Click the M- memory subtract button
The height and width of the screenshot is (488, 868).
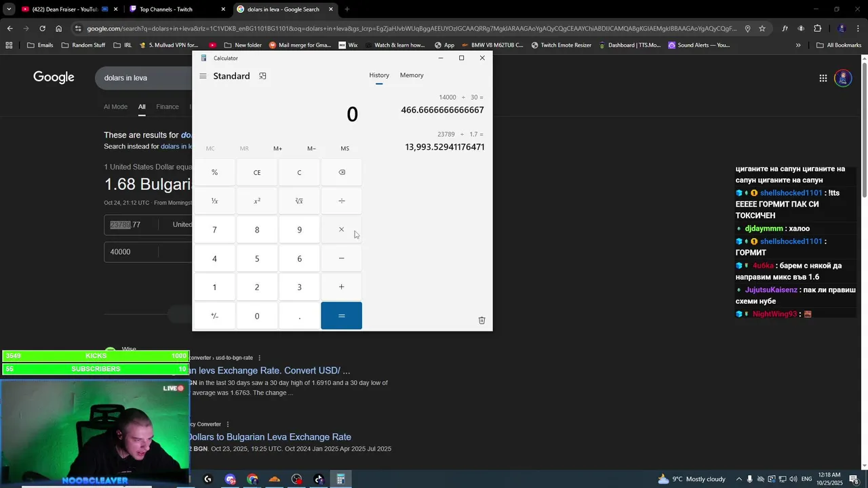(x=311, y=148)
